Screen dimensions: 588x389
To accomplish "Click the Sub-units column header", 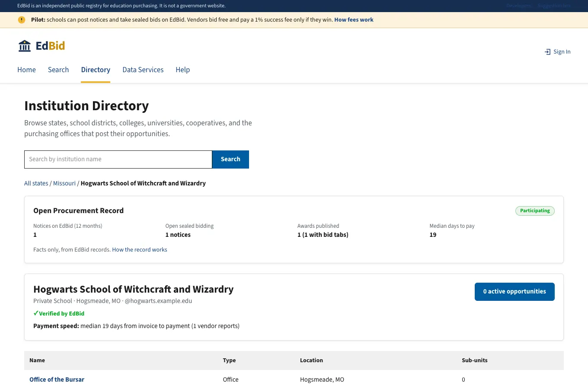I will click(x=474, y=360).
